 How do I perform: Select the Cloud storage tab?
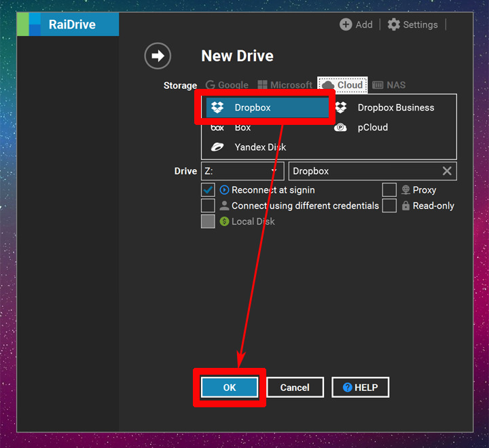[342, 85]
